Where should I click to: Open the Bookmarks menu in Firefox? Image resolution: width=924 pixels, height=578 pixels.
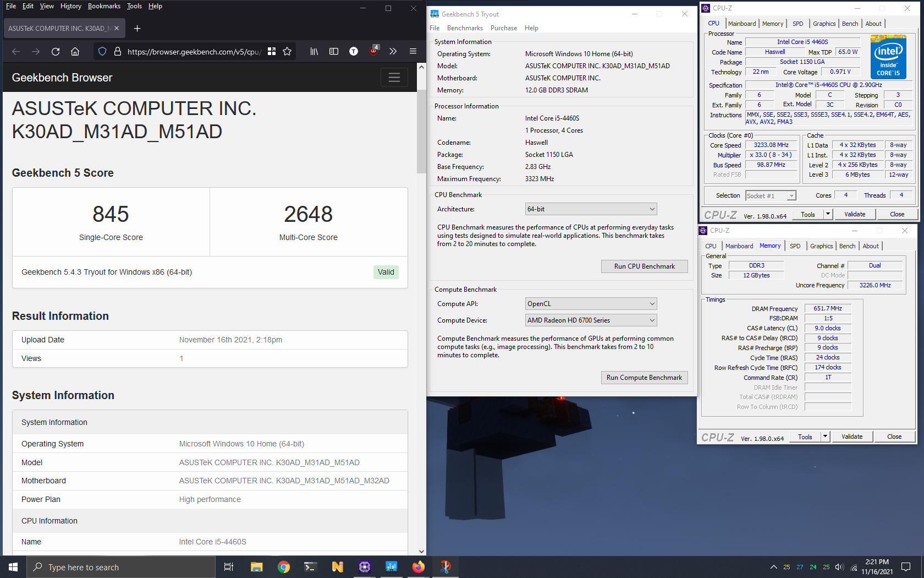(x=104, y=6)
